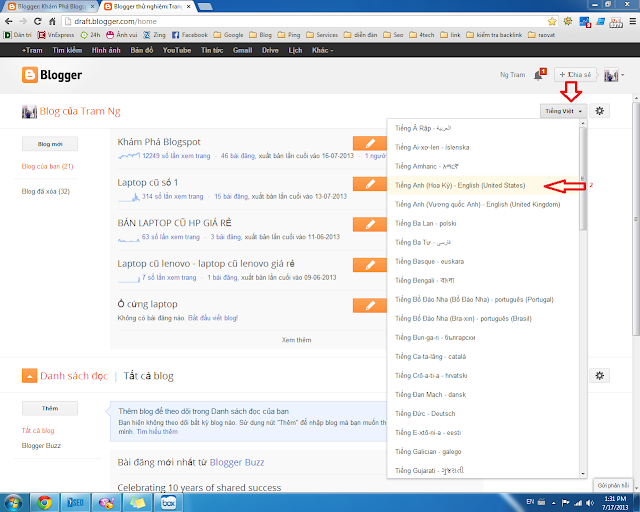Click language list scrollbar down arrow

(583, 474)
